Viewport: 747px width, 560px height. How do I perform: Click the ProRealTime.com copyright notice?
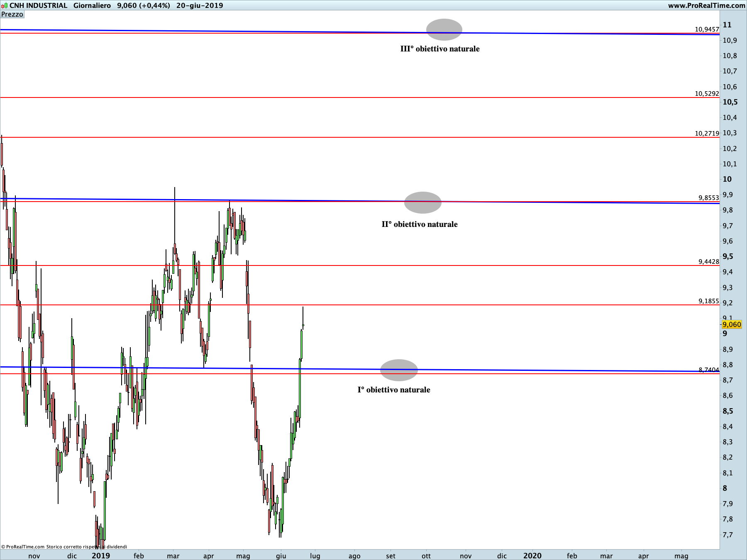tap(64, 547)
